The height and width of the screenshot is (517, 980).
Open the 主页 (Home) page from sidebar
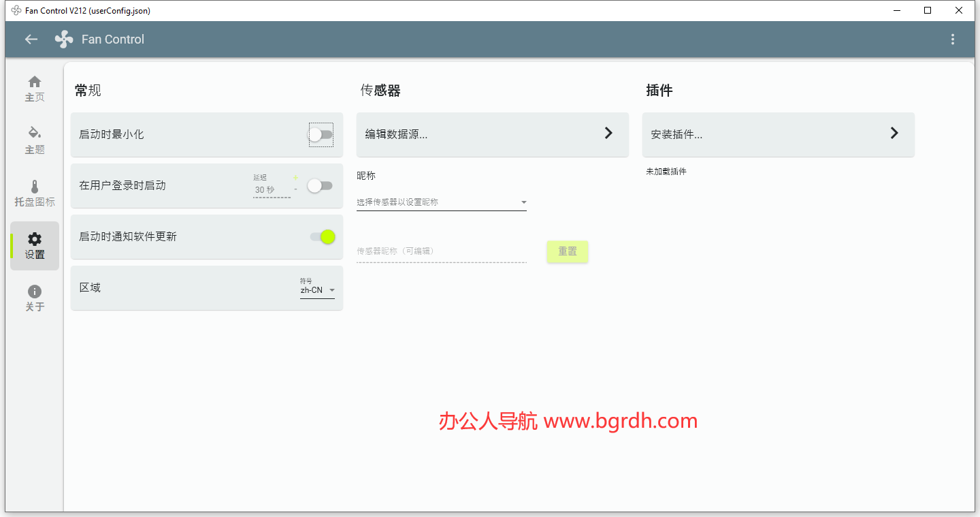34,89
